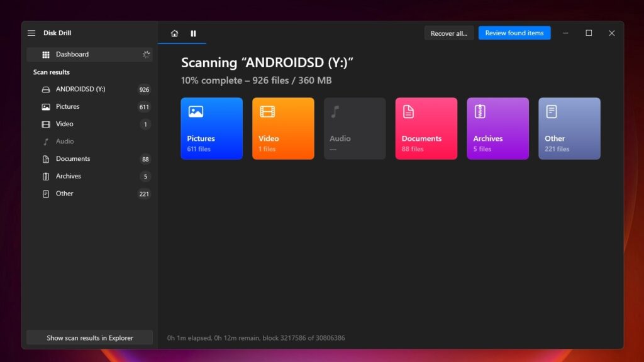Open Video in the sidebar list

[64, 124]
